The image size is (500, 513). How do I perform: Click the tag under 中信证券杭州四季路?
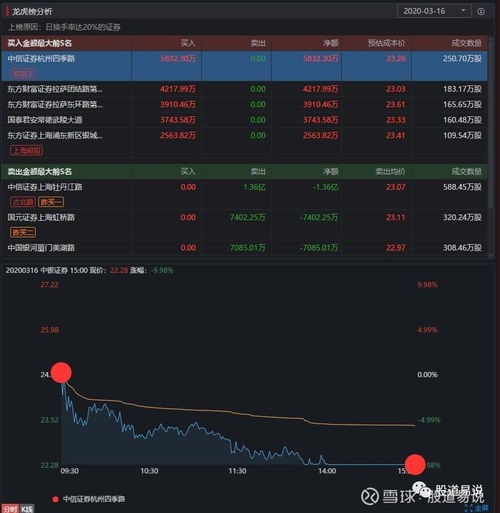23,74
